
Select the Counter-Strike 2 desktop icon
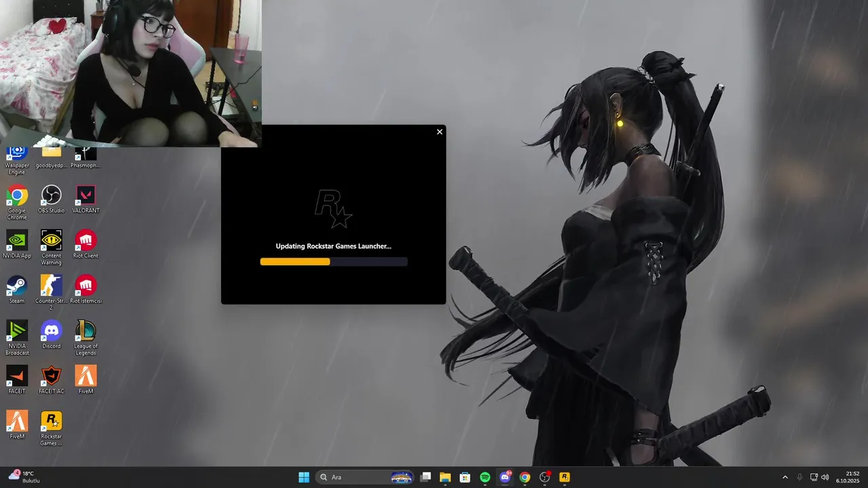(52, 292)
